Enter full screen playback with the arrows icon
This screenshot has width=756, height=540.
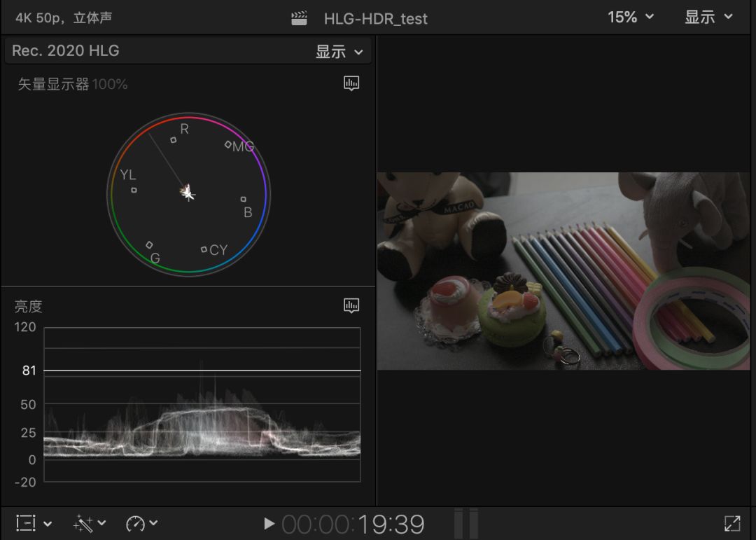[732, 523]
